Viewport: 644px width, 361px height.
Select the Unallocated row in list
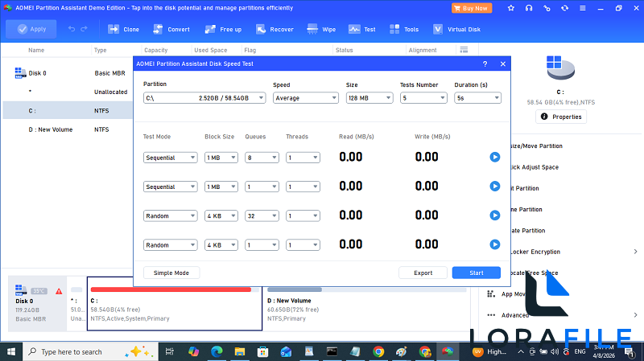(68, 92)
